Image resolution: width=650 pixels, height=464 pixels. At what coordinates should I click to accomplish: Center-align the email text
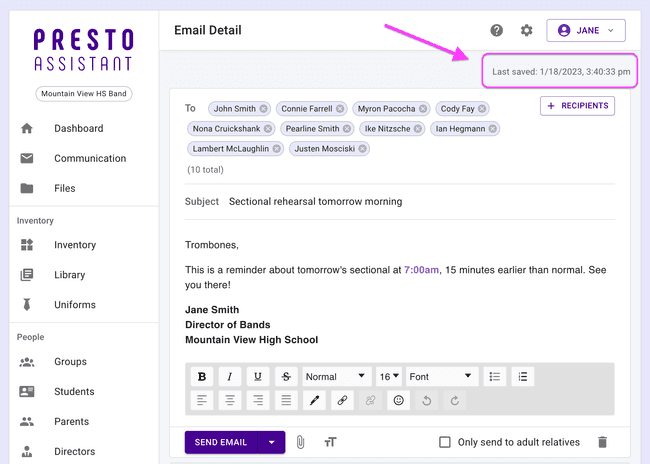click(x=230, y=401)
